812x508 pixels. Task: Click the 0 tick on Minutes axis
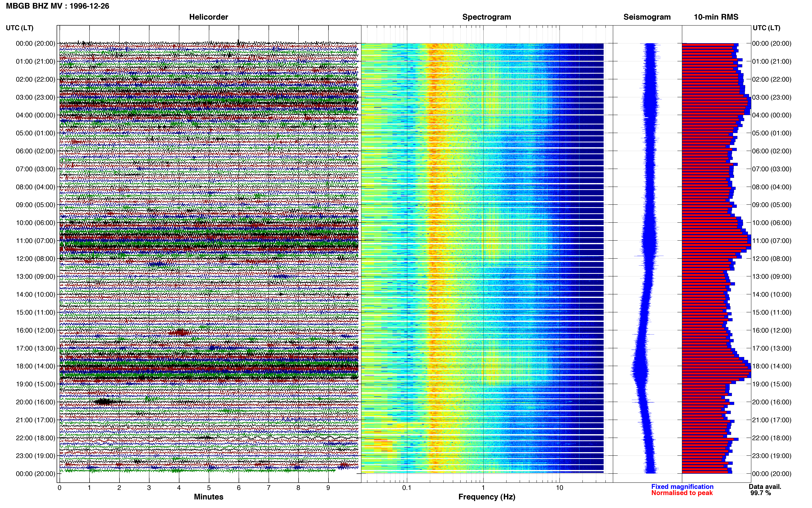click(59, 487)
